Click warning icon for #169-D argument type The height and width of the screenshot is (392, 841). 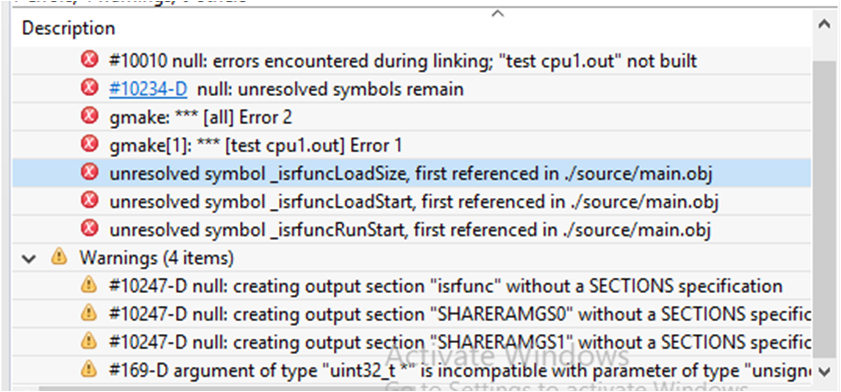[88, 368]
